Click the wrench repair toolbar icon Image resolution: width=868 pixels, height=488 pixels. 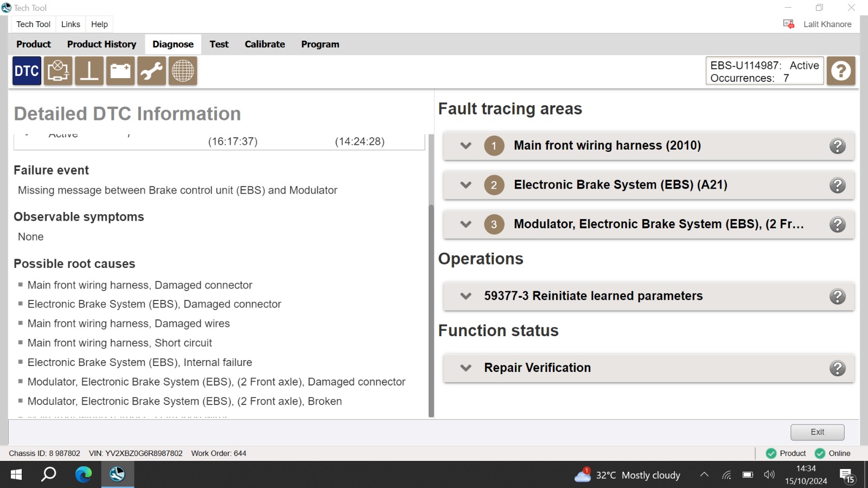[x=151, y=71]
